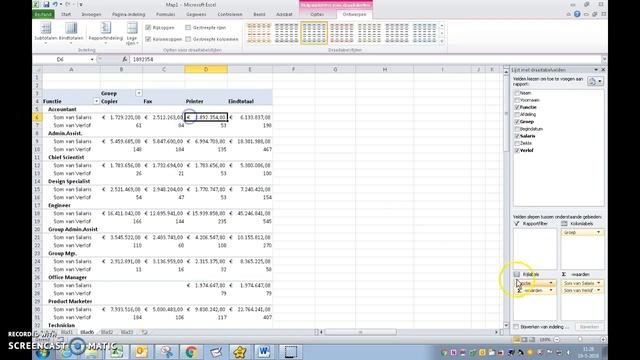This screenshot has height=360, width=640.
Task: Open Som van Salaris field dropdown
Action: (x=598, y=283)
